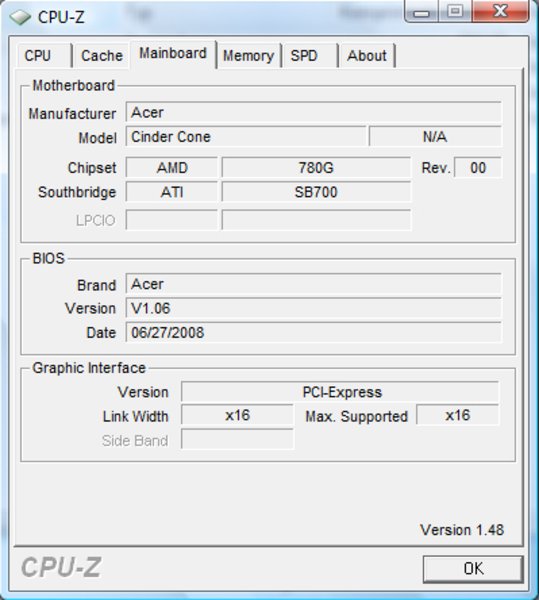Close the CPU-Z window
539x600 pixels.
(x=500, y=11)
